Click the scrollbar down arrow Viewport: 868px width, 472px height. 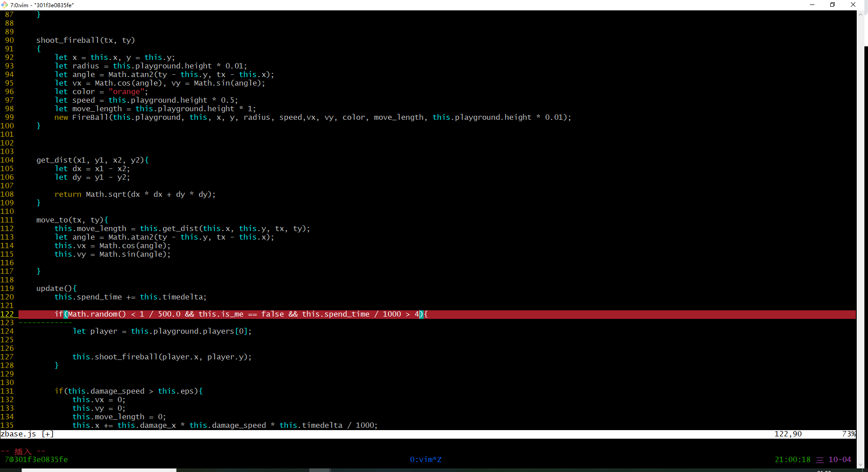860,465
